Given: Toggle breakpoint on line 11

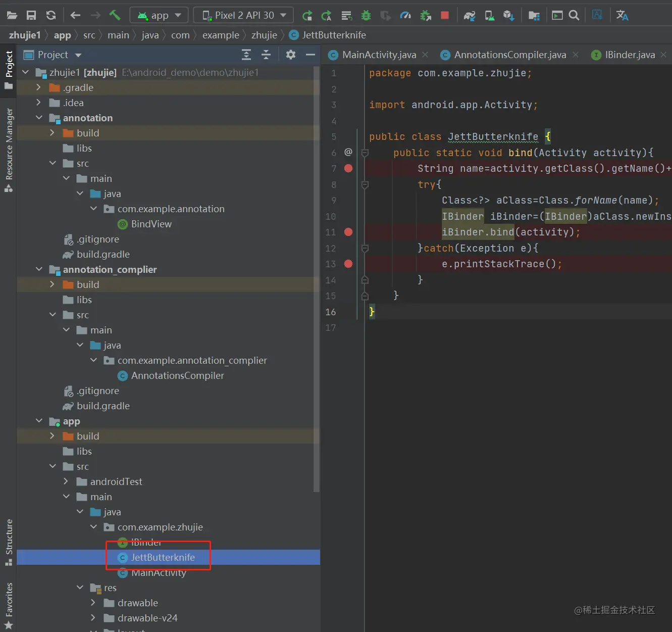Looking at the screenshot, I should 348,232.
